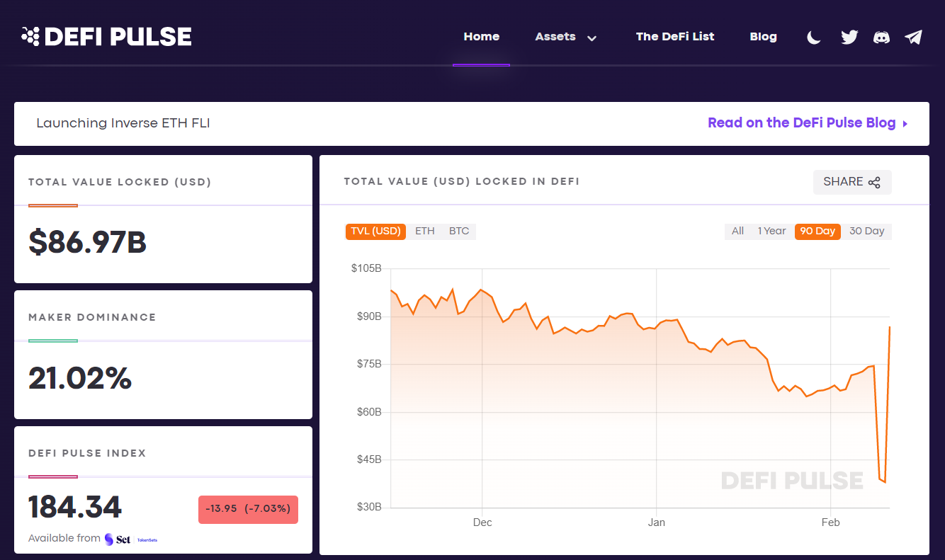The width and height of the screenshot is (945, 560).
Task: Click the latest point on the TVL line
Action: click(889, 327)
